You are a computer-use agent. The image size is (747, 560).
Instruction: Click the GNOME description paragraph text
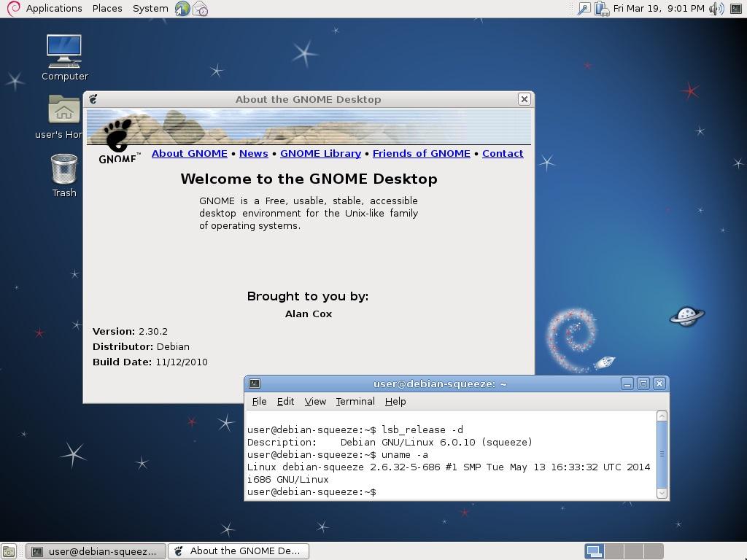(x=309, y=214)
